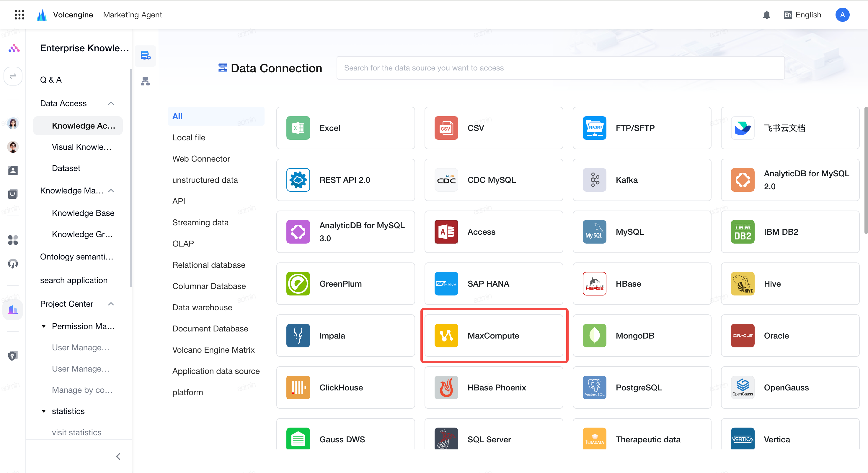Open the notifications bell
The height and width of the screenshot is (473, 868).
pyautogui.click(x=766, y=15)
